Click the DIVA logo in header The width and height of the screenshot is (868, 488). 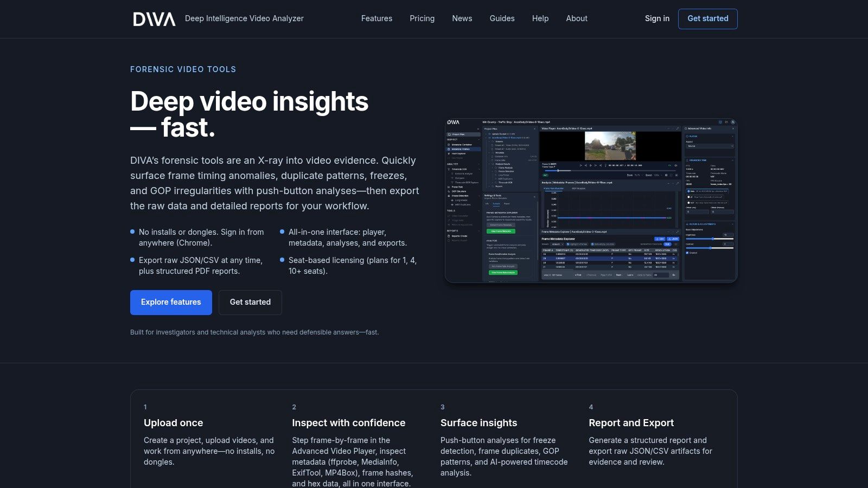(155, 19)
